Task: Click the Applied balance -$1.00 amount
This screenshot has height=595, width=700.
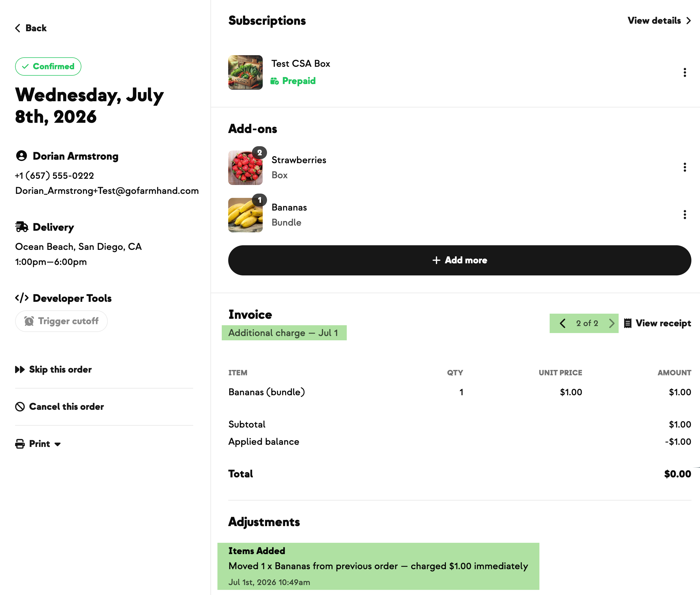Action: 678,442
